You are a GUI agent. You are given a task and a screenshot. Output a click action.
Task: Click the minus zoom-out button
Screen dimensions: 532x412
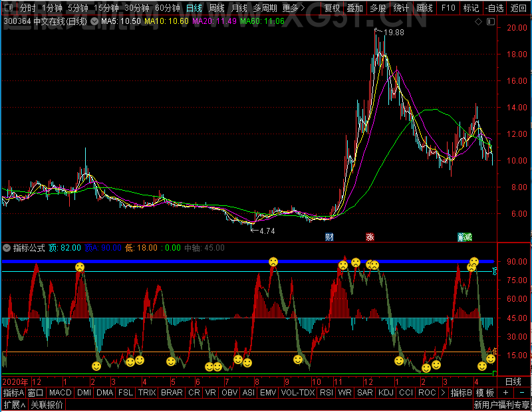522,393
